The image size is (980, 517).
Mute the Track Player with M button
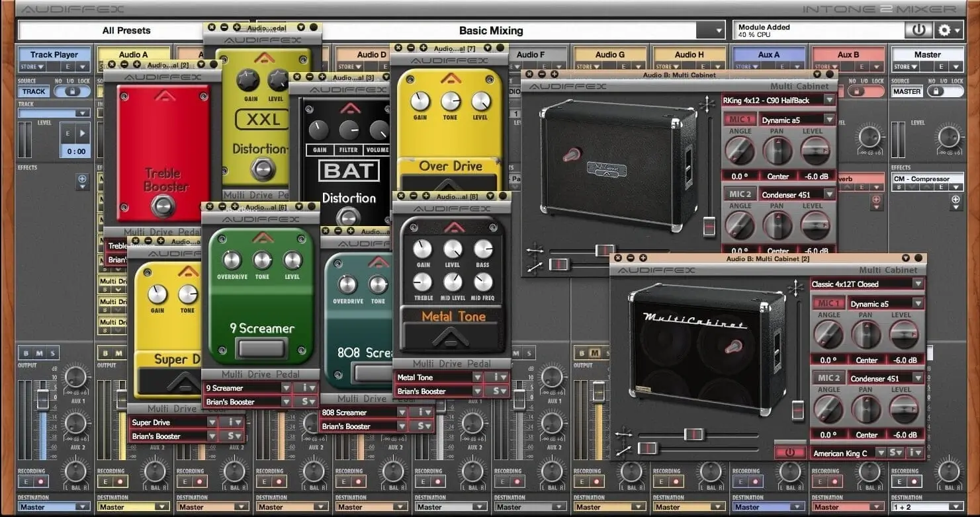pos(39,353)
